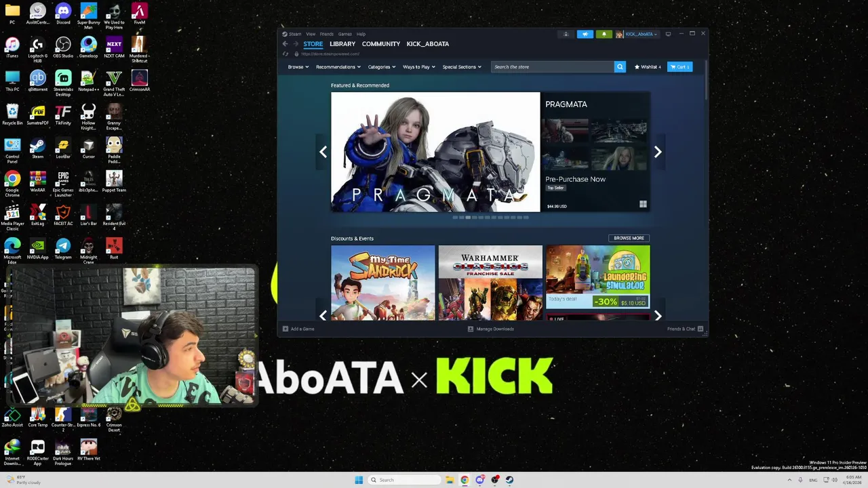Select RODECaster App desktop icon
868x488 pixels.
[37, 452]
